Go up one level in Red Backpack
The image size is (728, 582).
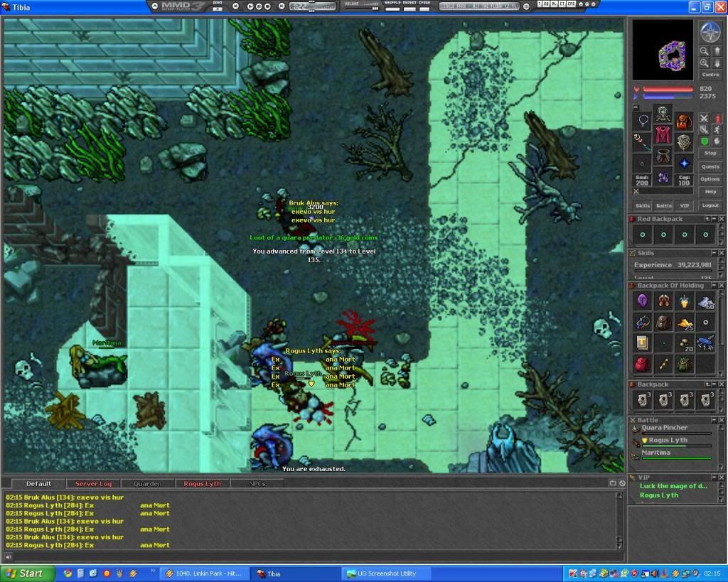707,219
